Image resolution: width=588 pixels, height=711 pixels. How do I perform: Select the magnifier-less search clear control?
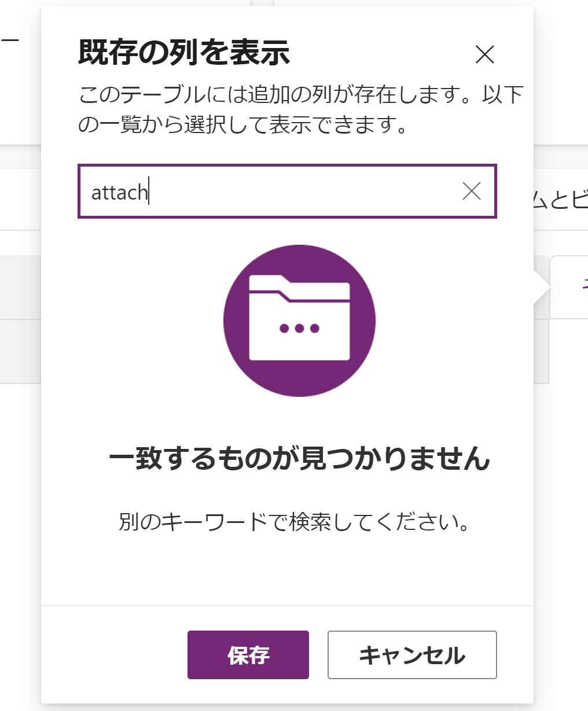(472, 192)
